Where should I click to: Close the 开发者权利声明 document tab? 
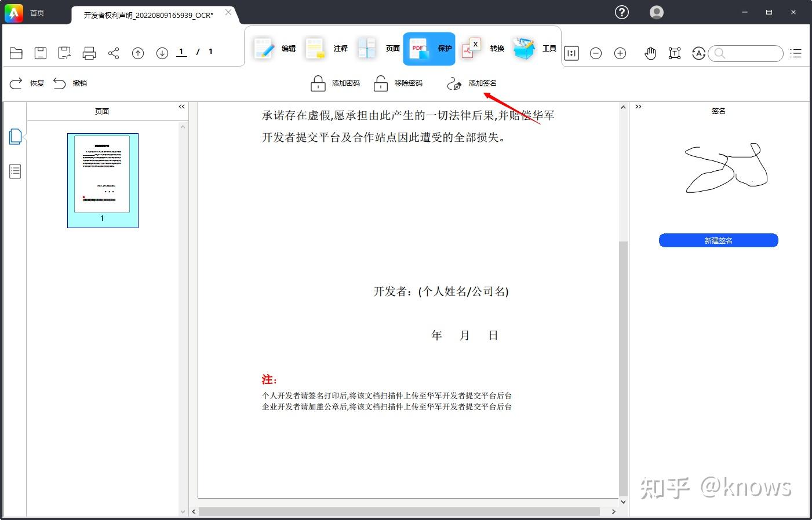tap(228, 12)
